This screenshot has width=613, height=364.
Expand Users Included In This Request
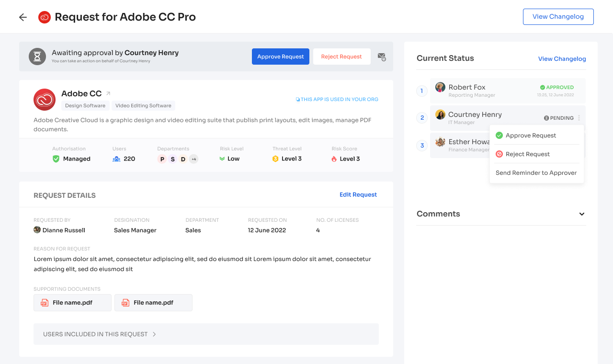coord(206,334)
